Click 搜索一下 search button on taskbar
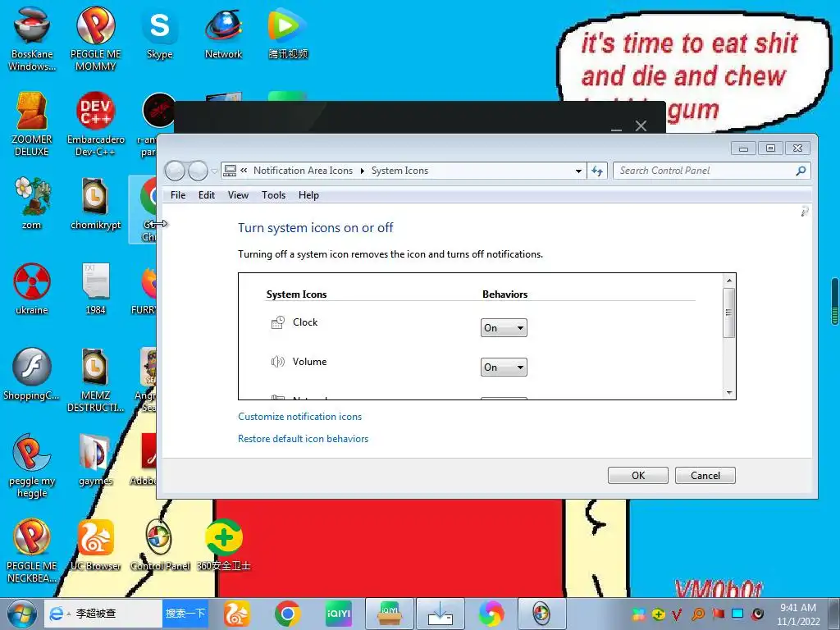The height and width of the screenshot is (630, 840). click(x=185, y=614)
